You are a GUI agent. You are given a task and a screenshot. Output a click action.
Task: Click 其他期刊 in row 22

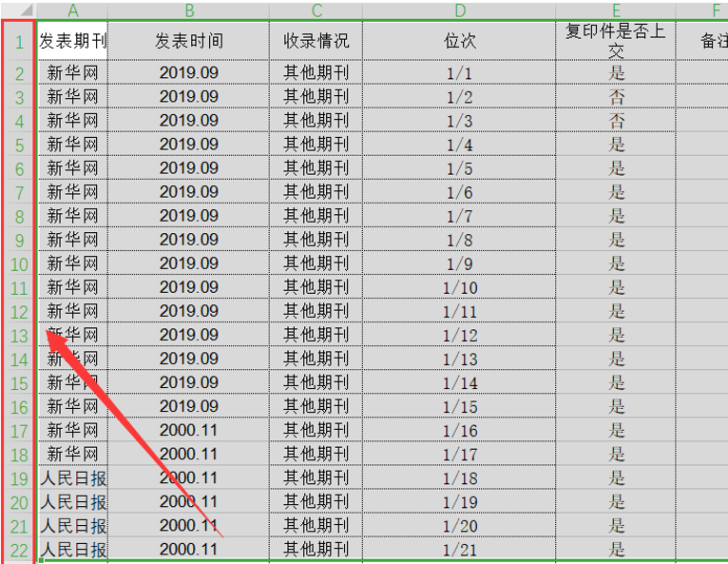tap(316, 550)
